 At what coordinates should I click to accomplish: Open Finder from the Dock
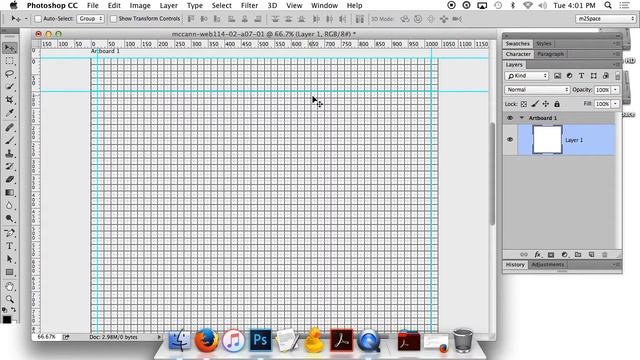[x=179, y=340]
